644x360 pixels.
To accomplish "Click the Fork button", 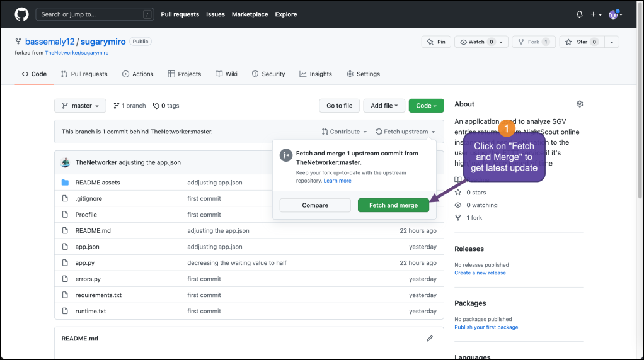I will 534,42.
